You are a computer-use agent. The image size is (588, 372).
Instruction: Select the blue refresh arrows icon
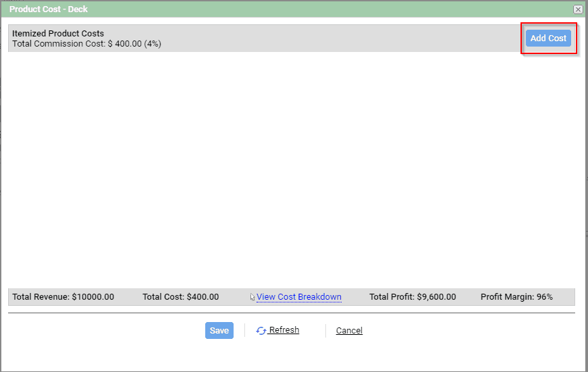[x=261, y=331]
